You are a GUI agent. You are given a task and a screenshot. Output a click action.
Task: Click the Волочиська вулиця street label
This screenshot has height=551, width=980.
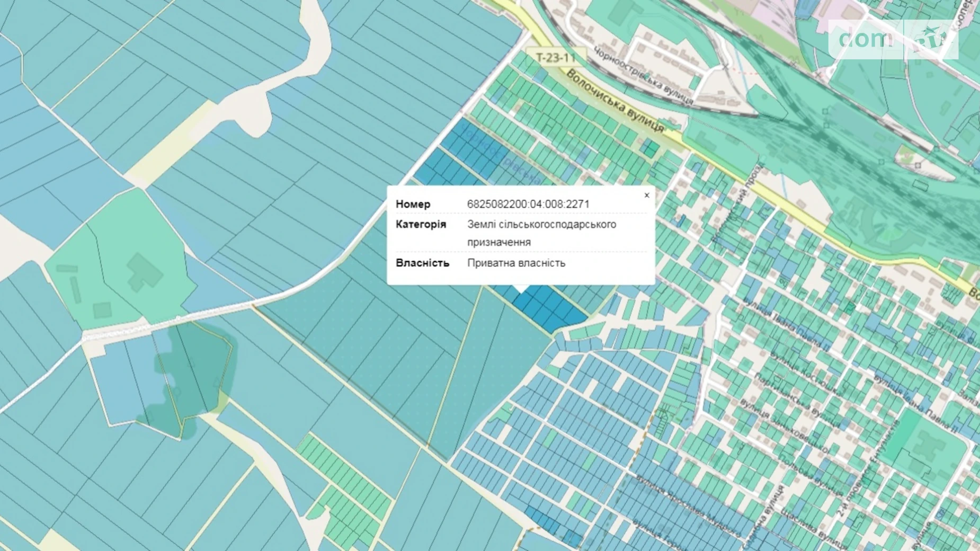click(615, 101)
